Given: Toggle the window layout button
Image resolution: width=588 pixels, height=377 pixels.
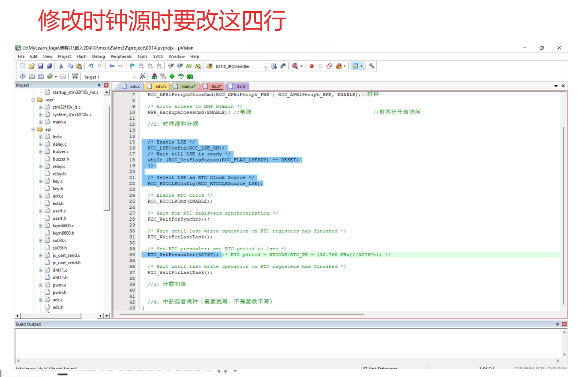Looking at the screenshot, I should point(355,66).
